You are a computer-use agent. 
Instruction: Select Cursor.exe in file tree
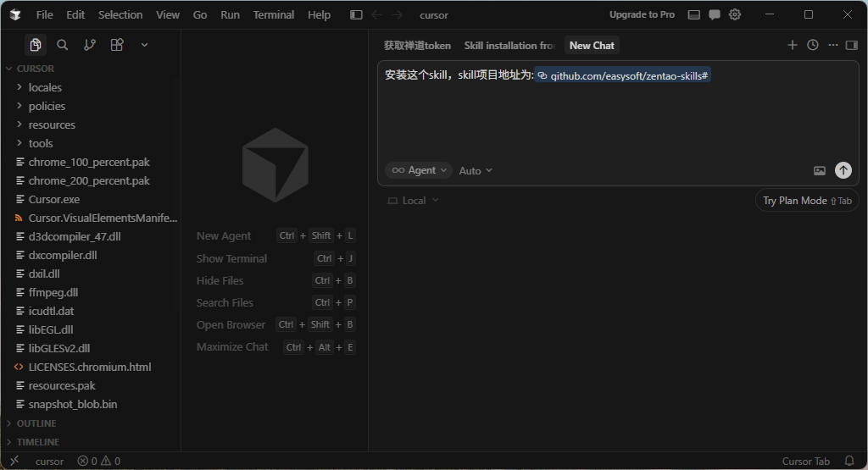[x=90, y=199]
